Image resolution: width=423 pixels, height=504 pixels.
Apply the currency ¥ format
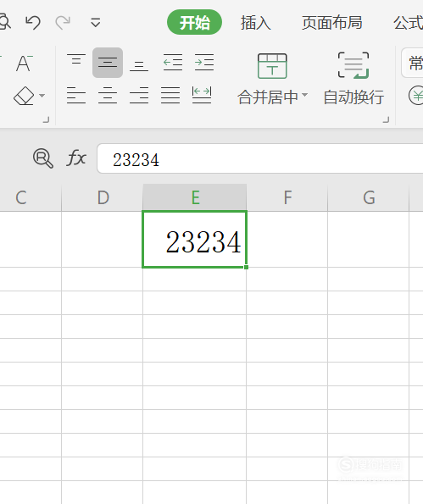coord(416,96)
